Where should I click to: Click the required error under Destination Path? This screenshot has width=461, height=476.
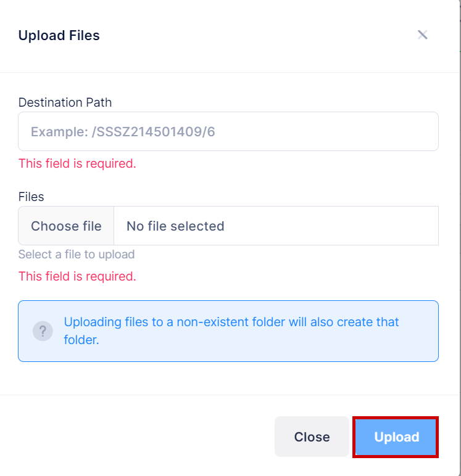pos(77,163)
